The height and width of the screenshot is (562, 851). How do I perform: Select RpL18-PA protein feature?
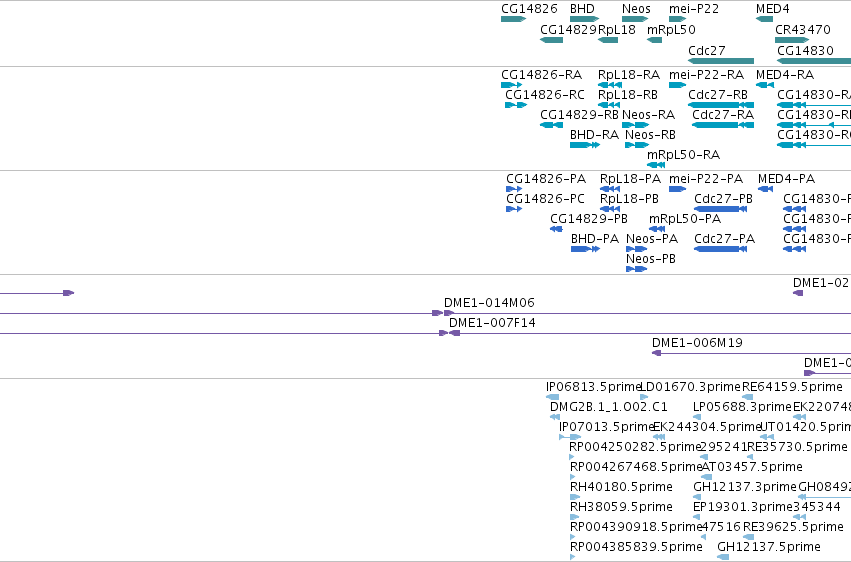point(610,189)
